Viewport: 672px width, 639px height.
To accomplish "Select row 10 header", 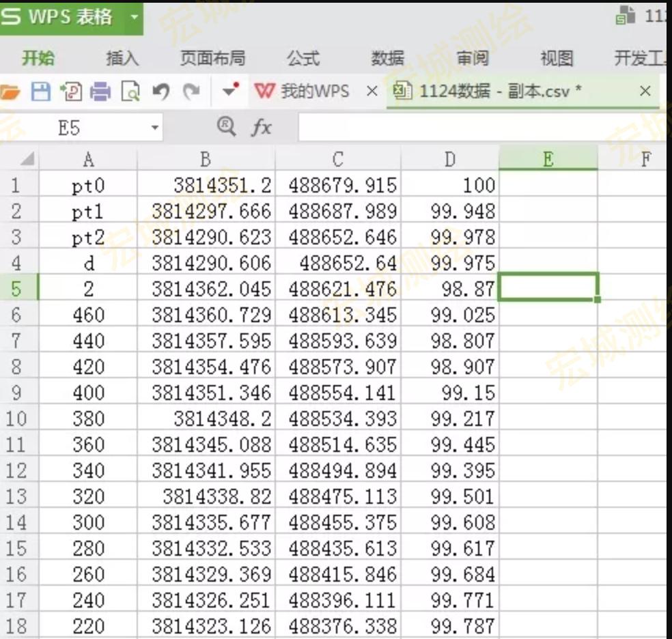I will coord(18,418).
